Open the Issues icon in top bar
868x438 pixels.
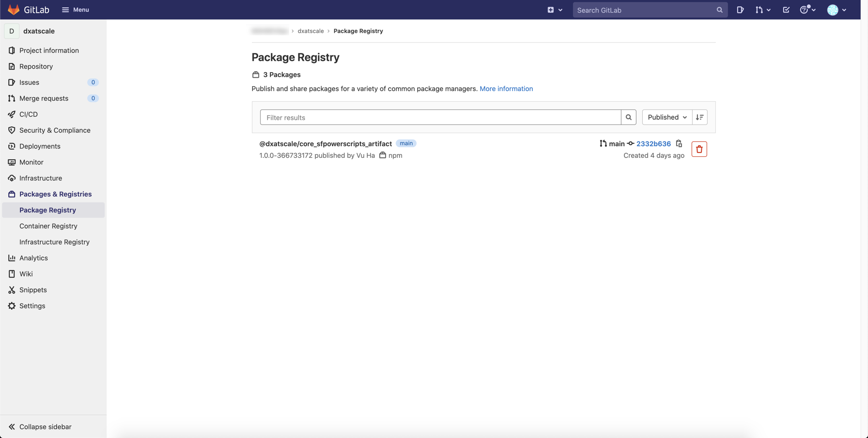pos(740,10)
